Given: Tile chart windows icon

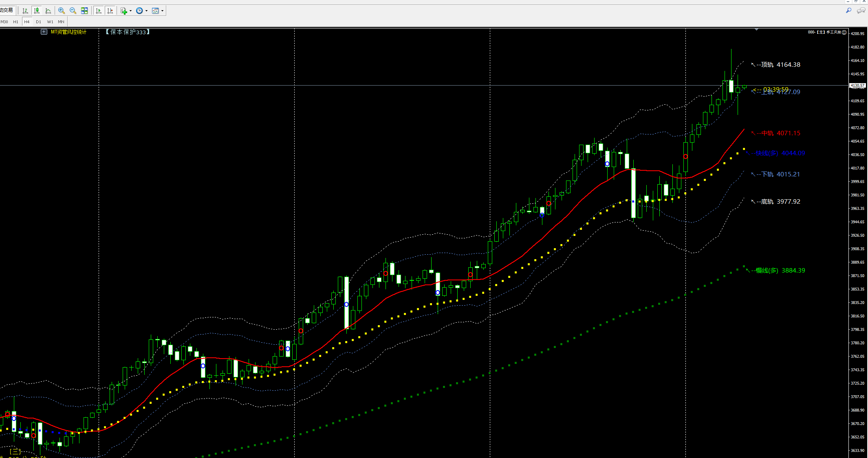Looking at the screenshot, I should coord(84,11).
